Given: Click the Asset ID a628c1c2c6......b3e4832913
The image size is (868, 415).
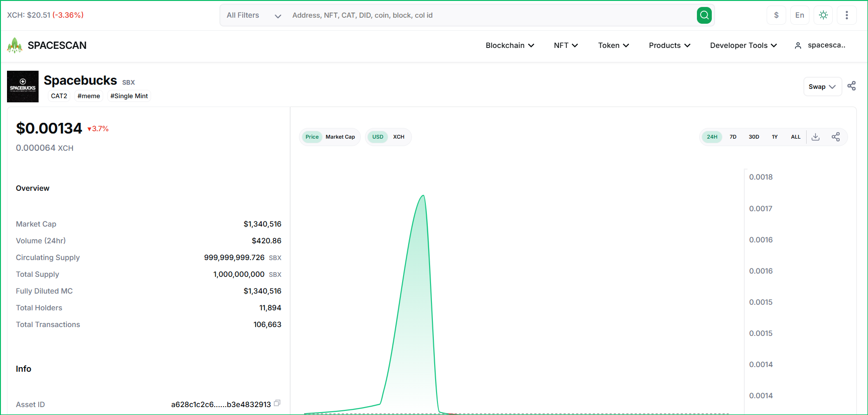Looking at the screenshot, I should pos(221,404).
